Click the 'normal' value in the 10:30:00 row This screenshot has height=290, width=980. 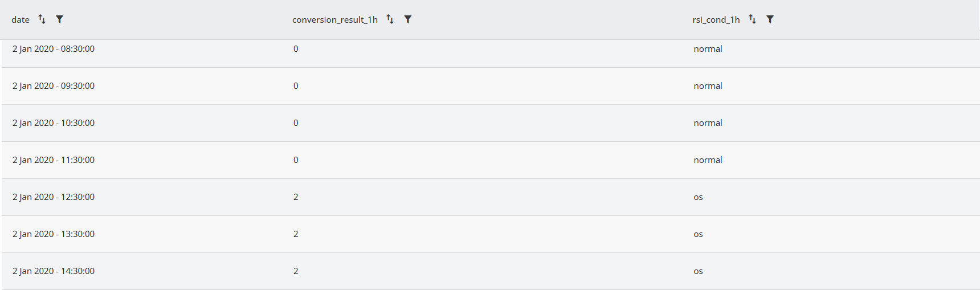[x=708, y=123]
